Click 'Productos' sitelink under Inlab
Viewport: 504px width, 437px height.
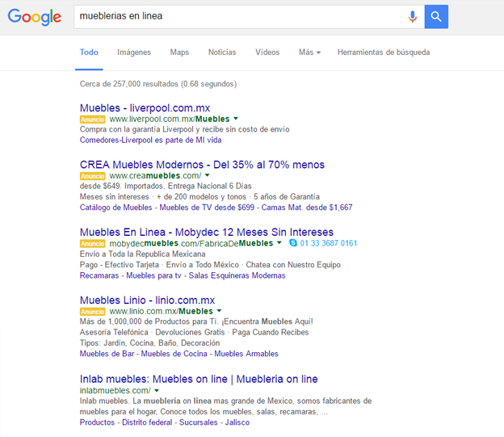(97, 422)
